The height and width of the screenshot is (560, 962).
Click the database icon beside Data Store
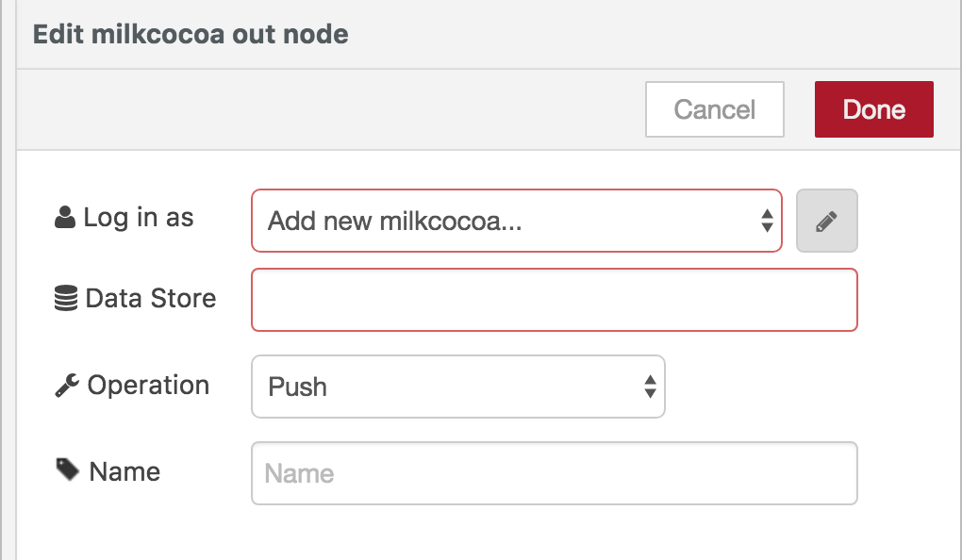pyautogui.click(x=66, y=300)
